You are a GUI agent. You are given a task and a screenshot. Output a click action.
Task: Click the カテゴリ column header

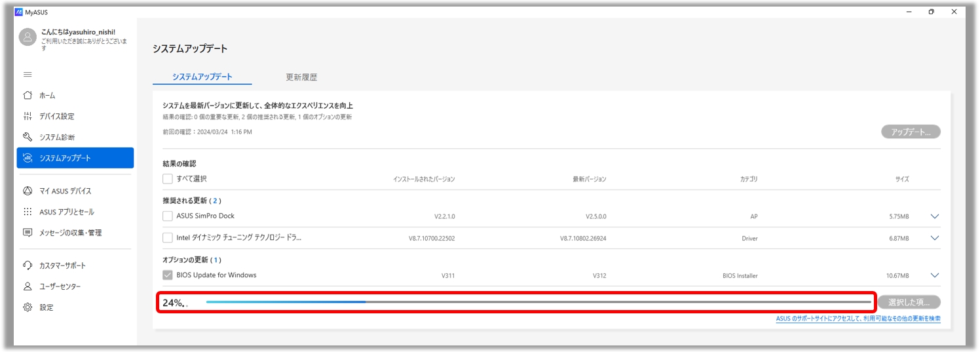pyautogui.click(x=749, y=179)
